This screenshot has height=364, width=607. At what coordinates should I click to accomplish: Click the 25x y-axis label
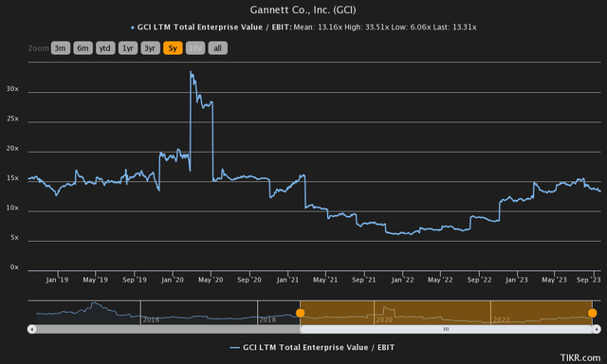12,118
